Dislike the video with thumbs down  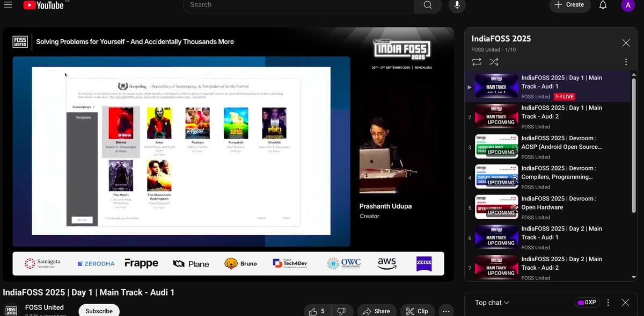coord(341,311)
